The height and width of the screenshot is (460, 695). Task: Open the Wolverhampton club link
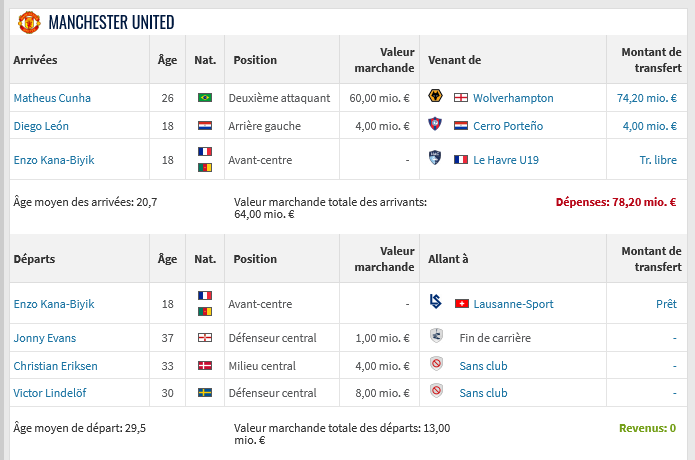pyautogui.click(x=513, y=98)
